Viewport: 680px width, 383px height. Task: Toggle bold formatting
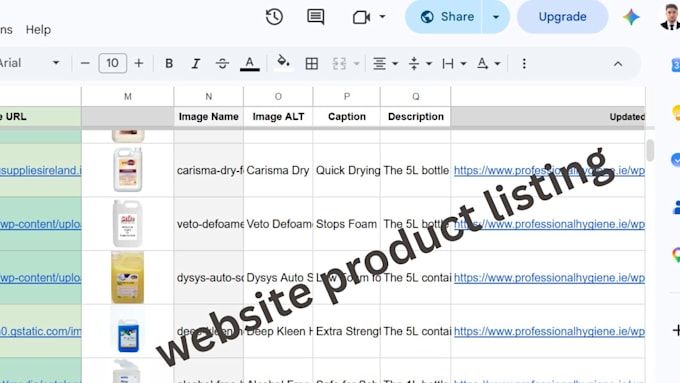pos(169,64)
